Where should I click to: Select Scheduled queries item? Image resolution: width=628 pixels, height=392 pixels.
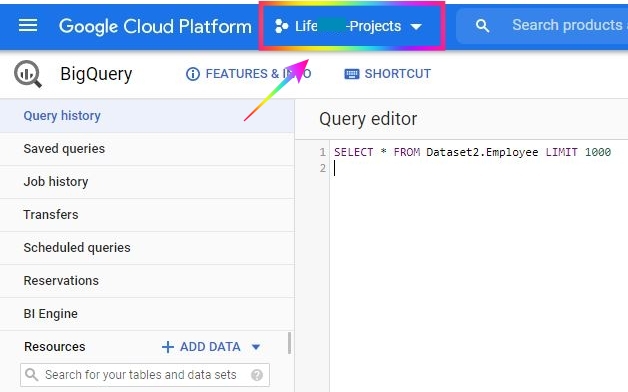tap(147, 248)
